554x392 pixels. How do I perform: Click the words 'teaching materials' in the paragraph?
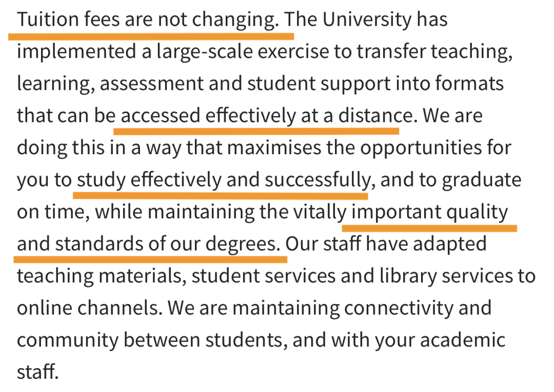click(x=102, y=277)
